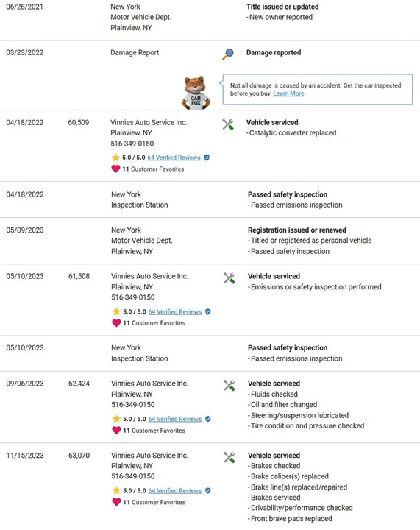Open 64 Verified Reviews link for 11/15/2023

click(175, 490)
